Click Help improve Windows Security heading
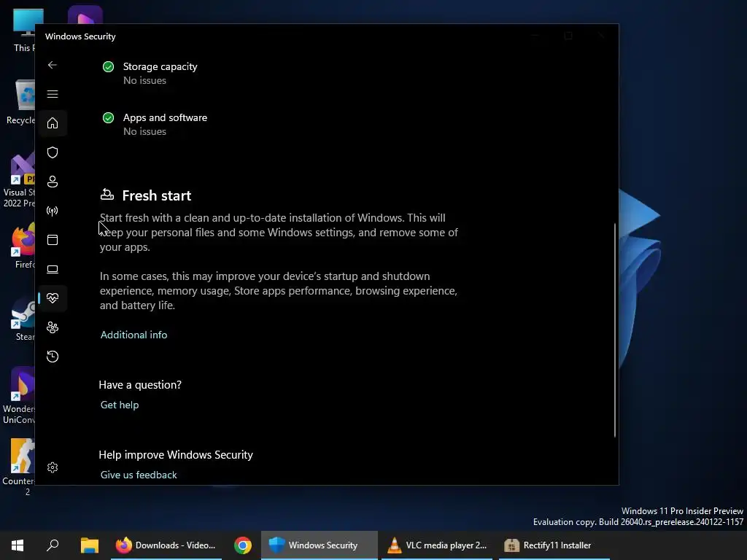Screen dimensions: 747x560 tap(176, 455)
